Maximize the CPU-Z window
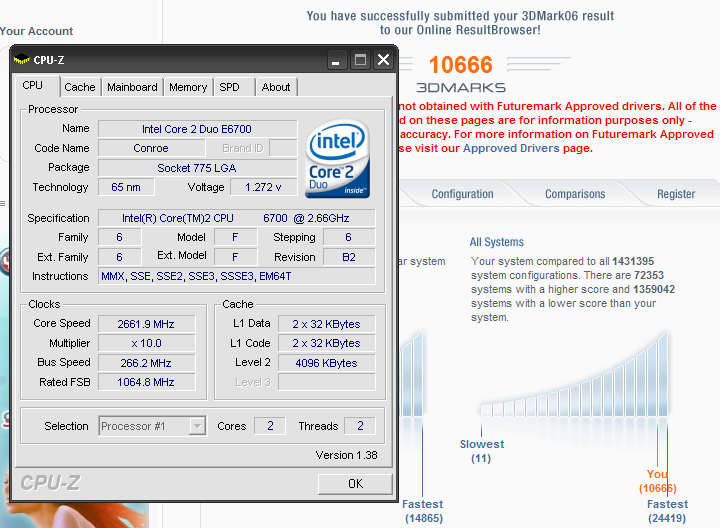Viewport: 720px width, 528px height. pyautogui.click(x=360, y=60)
